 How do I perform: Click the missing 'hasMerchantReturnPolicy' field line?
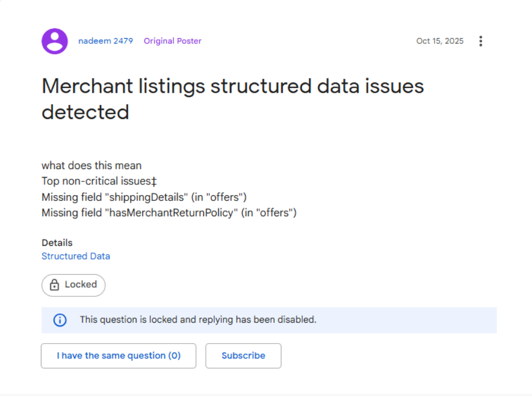169,213
